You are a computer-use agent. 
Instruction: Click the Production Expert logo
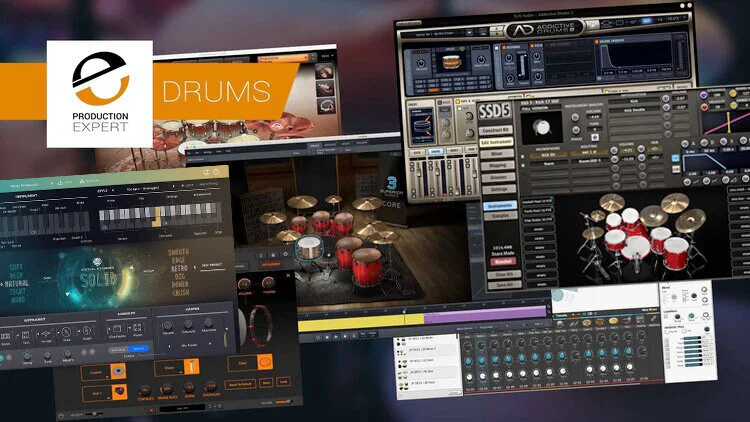(100, 94)
